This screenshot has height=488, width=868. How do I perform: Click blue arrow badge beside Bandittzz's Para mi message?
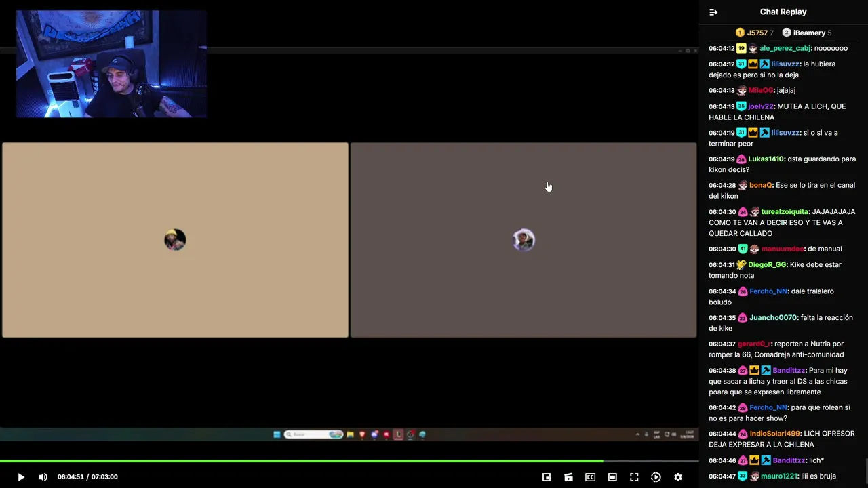[766, 371]
